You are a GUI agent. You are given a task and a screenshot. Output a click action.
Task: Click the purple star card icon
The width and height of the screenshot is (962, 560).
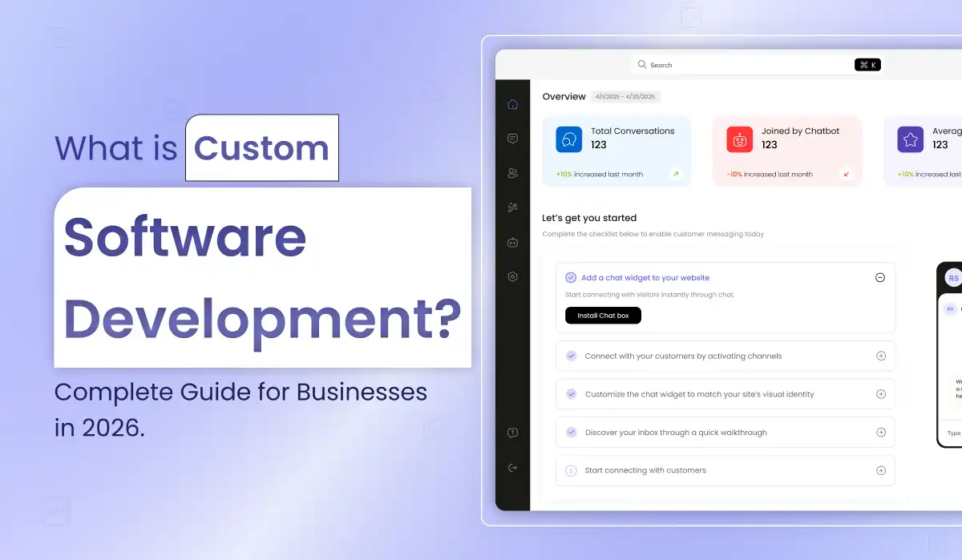[x=911, y=139]
